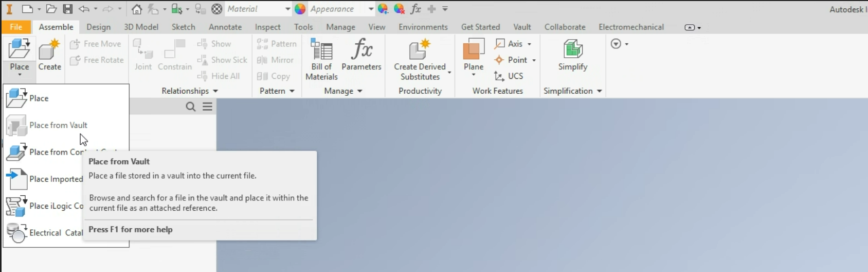This screenshot has height=272, width=868.
Task: Open the Manage ribbon tab
Action: 340,27
